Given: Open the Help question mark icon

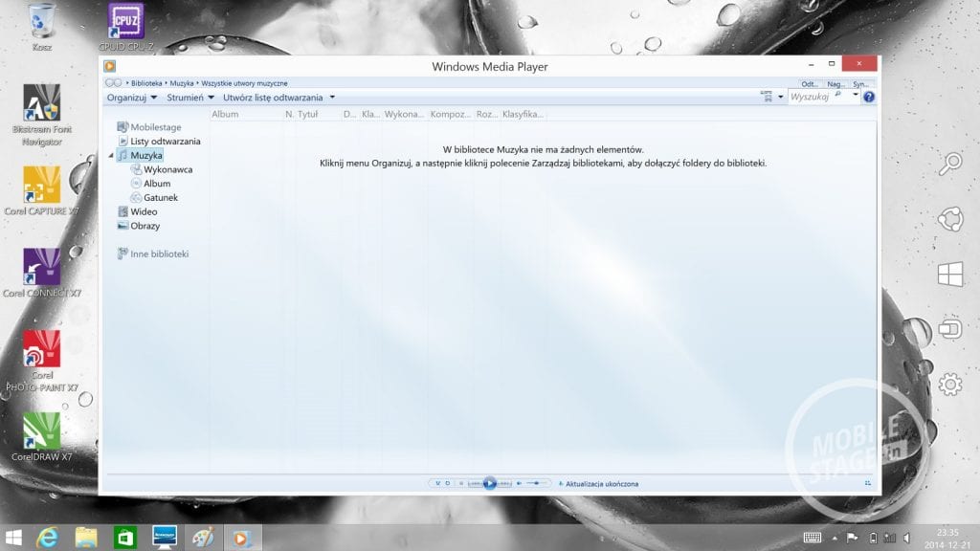Looking at the screenshot, I should (868, 97).
